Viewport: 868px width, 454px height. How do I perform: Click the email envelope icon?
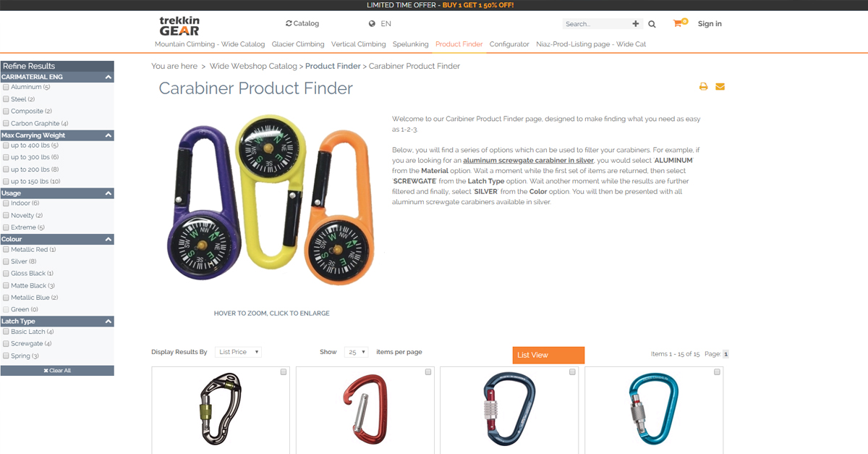(x=720, y=87)
